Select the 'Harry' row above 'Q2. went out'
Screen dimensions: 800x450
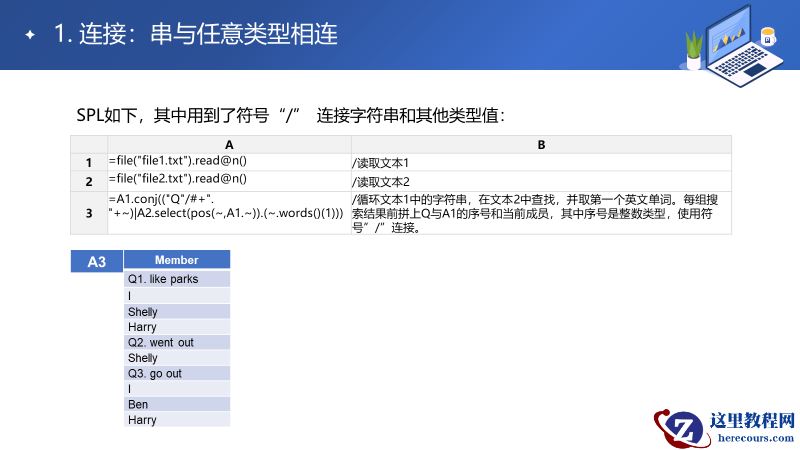click(x=177, y=327)
